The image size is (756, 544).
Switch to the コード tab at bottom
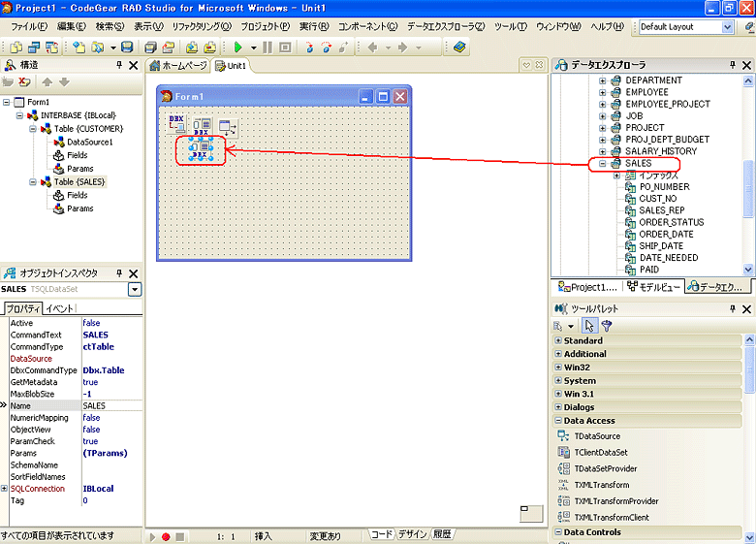coord(382,534)
